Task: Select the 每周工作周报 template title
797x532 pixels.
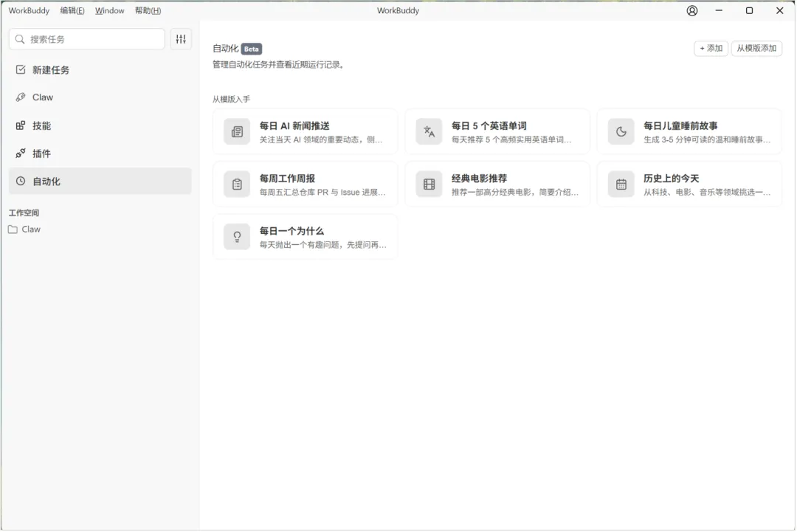Action: (x=287, y=179)
